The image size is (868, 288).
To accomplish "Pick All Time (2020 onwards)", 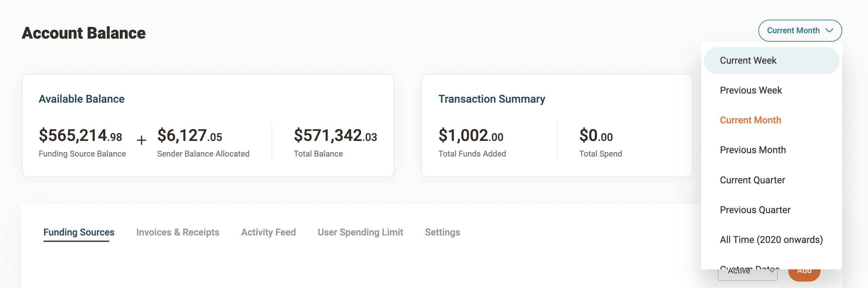I will point(771,240).
